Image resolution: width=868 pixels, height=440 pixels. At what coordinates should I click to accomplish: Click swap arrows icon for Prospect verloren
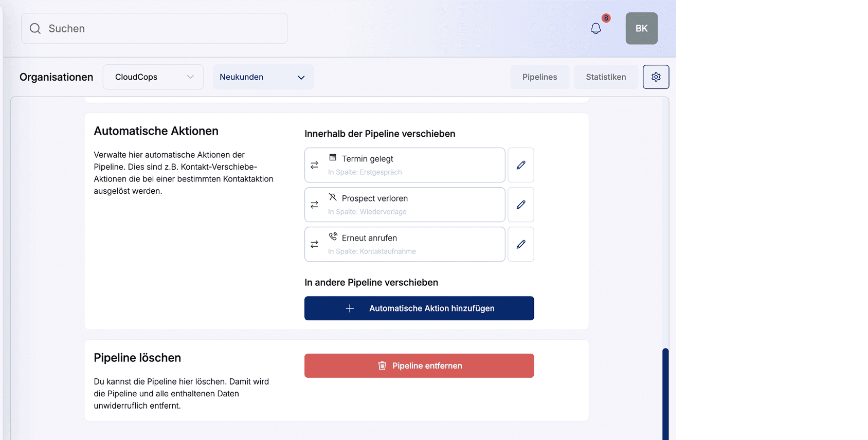pos(314,205)
